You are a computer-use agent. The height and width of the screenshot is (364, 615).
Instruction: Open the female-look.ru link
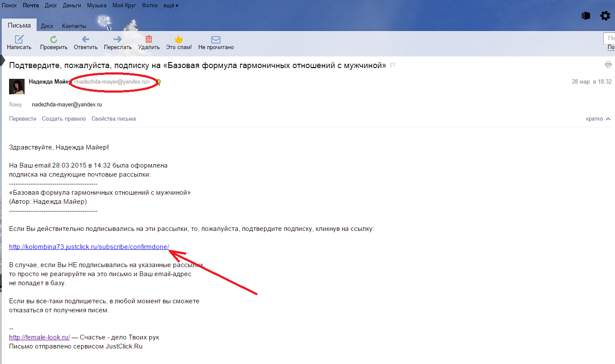coord(39,337)
